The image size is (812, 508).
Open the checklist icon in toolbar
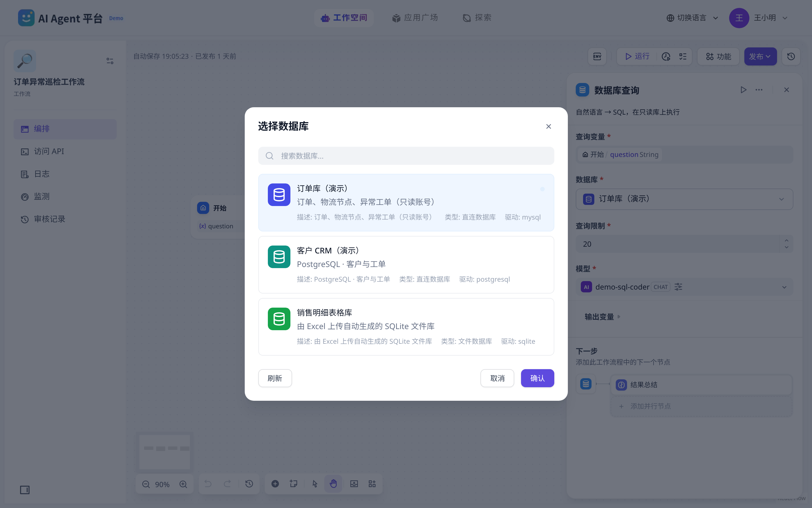coord(683,56)
